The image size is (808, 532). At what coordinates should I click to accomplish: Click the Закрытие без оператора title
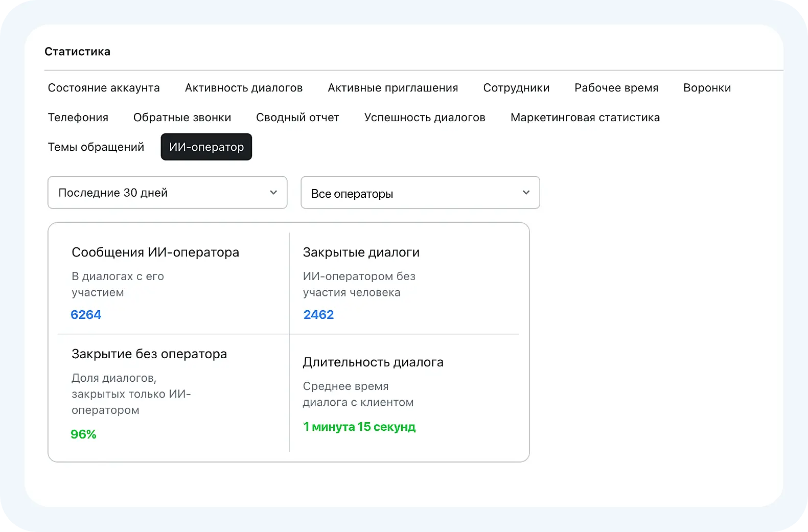click(149, 354)
